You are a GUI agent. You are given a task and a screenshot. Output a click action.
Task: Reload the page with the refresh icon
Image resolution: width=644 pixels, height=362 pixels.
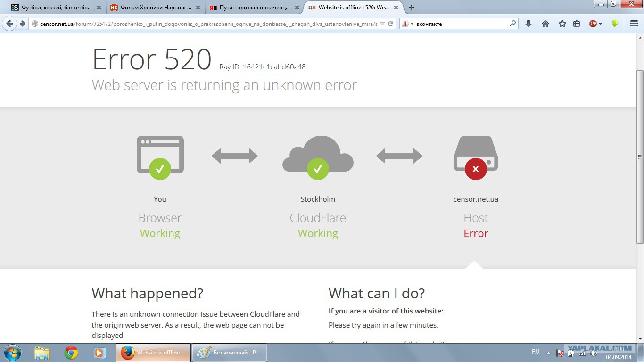(391, 24)
